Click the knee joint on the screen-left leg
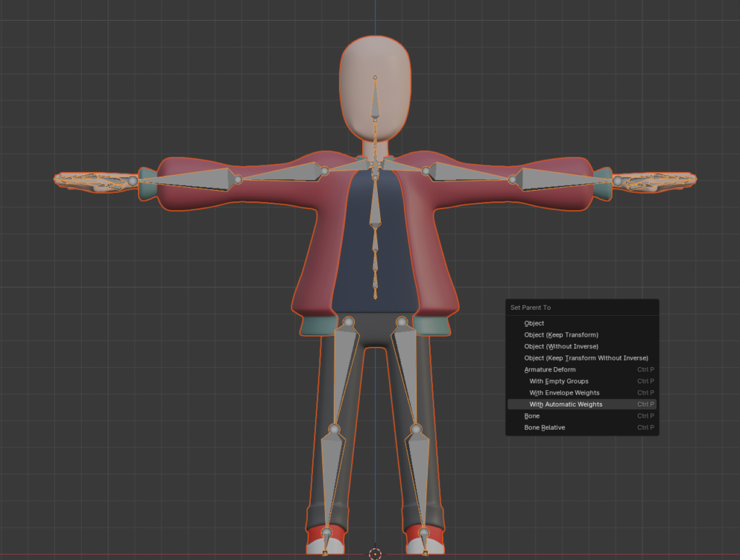This screenshot has height=560, width=740. tap(334, 429)
